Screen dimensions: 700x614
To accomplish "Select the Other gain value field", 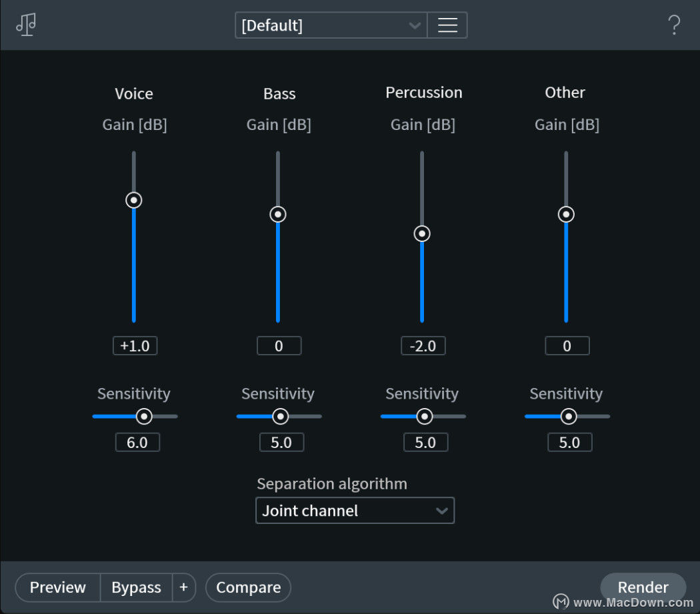I will (x=567, y=345).
